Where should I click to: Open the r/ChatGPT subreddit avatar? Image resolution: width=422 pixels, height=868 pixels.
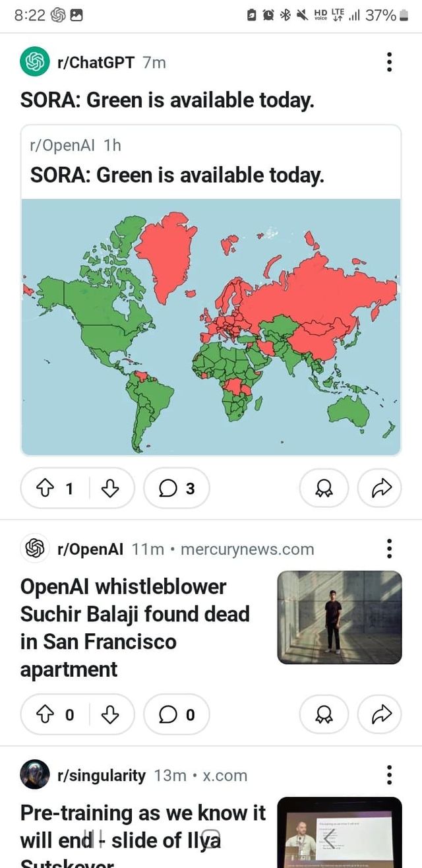pyautogui.click(x=35, y=62)
